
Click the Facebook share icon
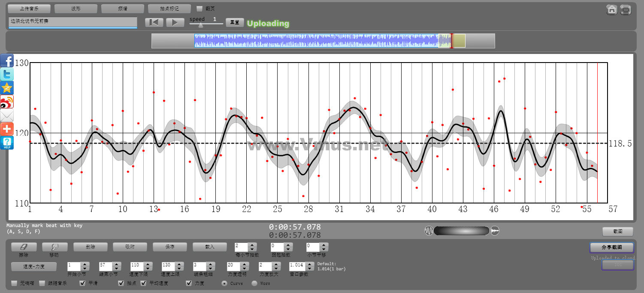7,60
